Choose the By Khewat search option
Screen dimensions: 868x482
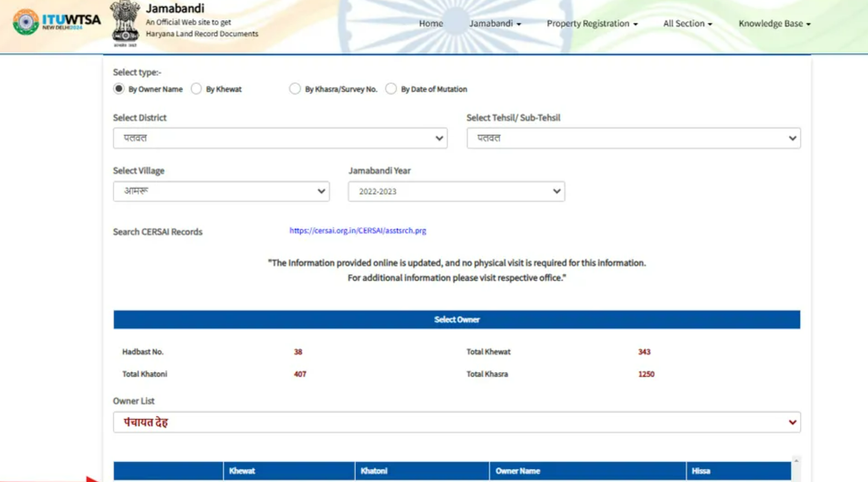click(x=196, y=89)
